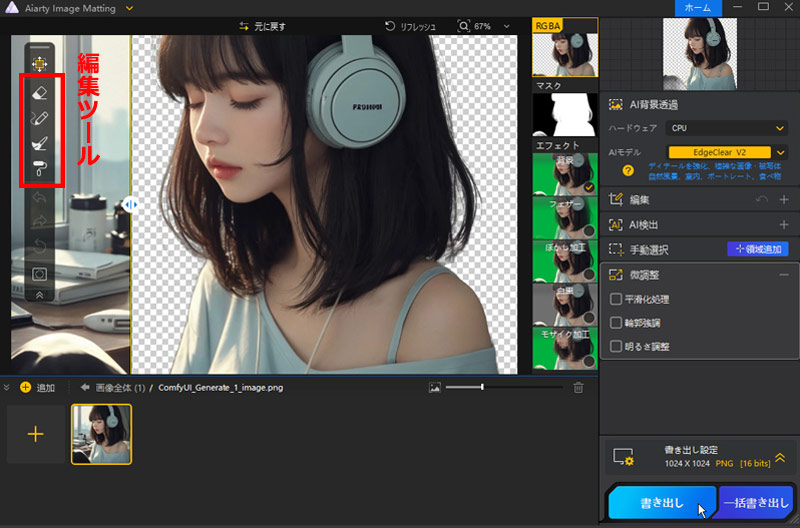800x528 pixels.
Task: Click the move/pan tool icon
Action: [x=41, y=62]
